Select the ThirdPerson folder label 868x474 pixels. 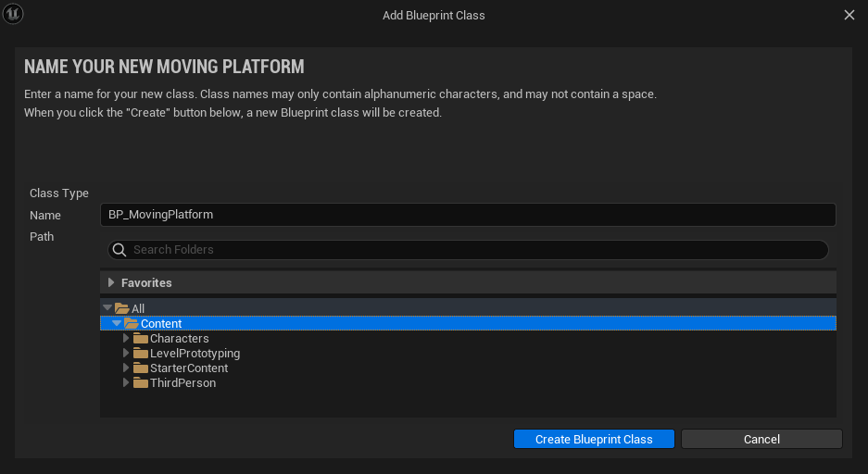point(182,383)
